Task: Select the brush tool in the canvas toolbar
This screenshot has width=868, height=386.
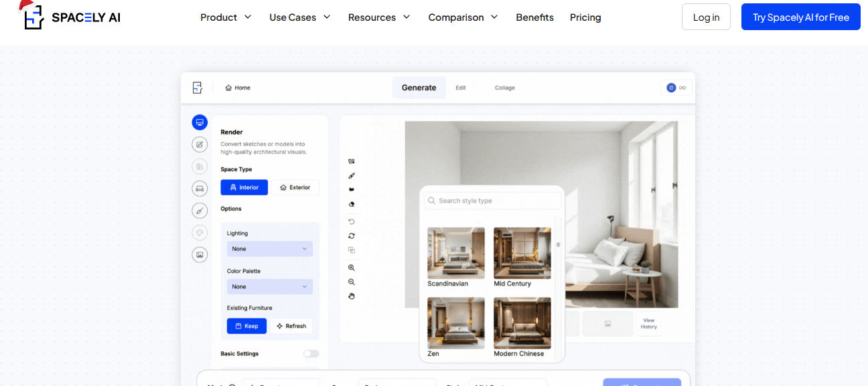Action: click(x=352, y=175)
